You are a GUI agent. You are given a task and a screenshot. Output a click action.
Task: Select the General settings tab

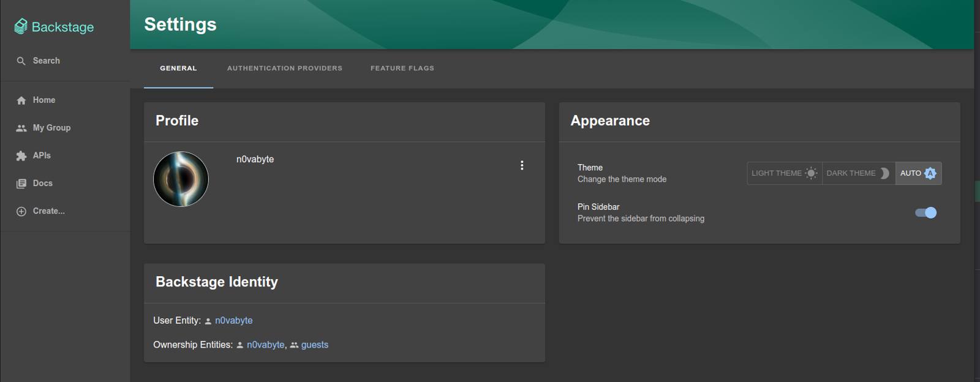point(178,69)
